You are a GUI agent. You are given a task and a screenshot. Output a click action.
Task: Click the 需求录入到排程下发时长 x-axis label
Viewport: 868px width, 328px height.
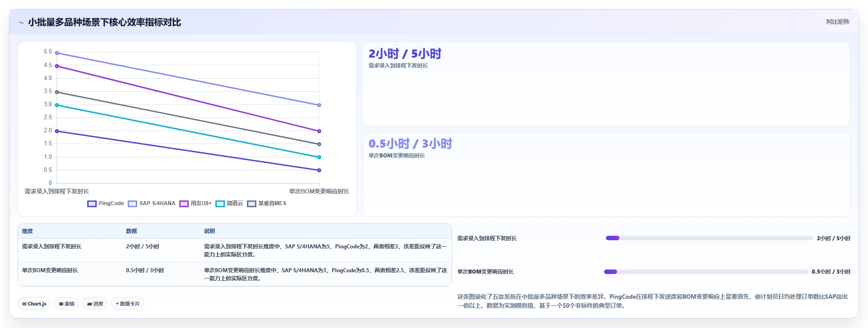(x=57, y=191)
